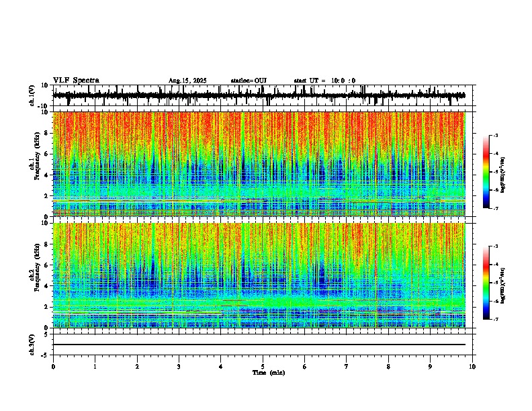Screen dimensions: 532x411
Task: Select the ch.2 spectrogram color bar
Action: (x=486, y=283)
